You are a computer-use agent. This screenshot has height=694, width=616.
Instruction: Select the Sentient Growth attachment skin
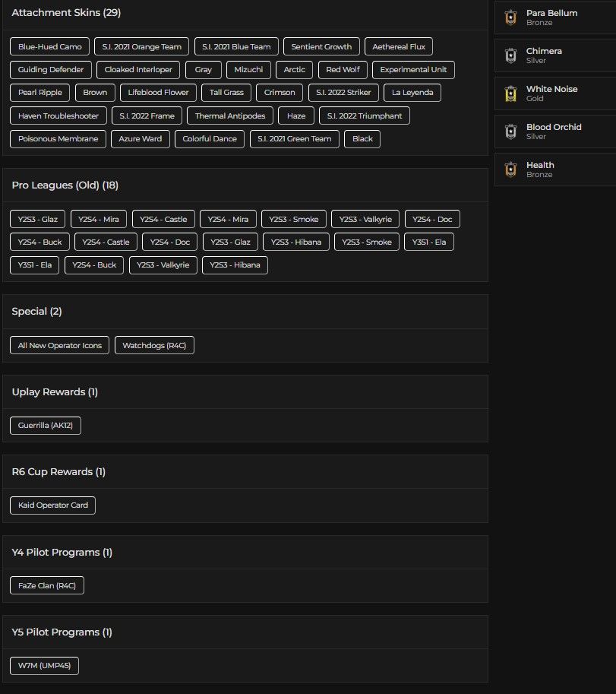321,46
